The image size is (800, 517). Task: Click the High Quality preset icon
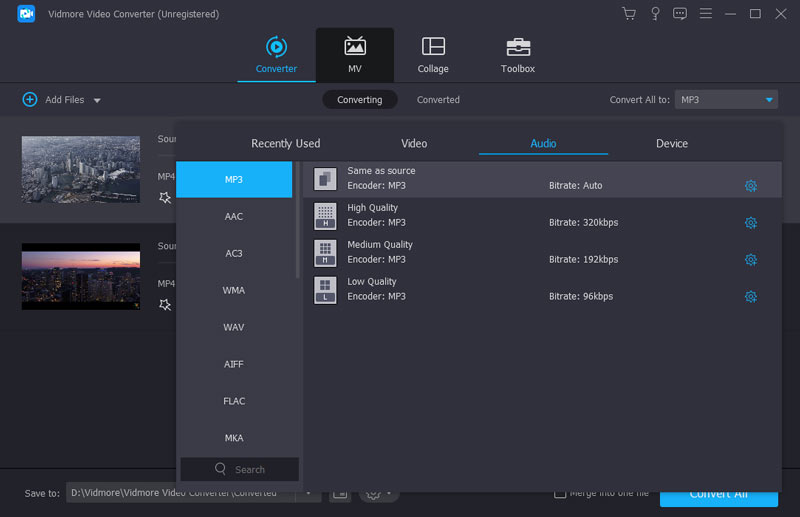[x=325, y=216]
